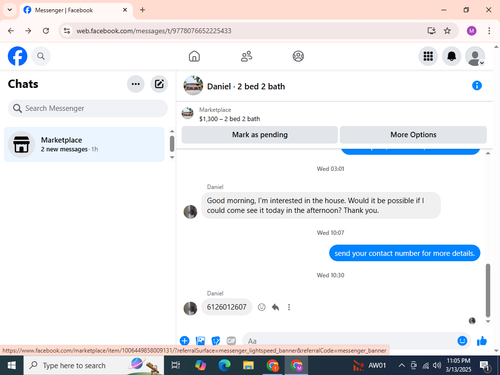Open the Windows Start menu
Image resolution: width=500 pixels, height=375 pixels.
point(12,365)
